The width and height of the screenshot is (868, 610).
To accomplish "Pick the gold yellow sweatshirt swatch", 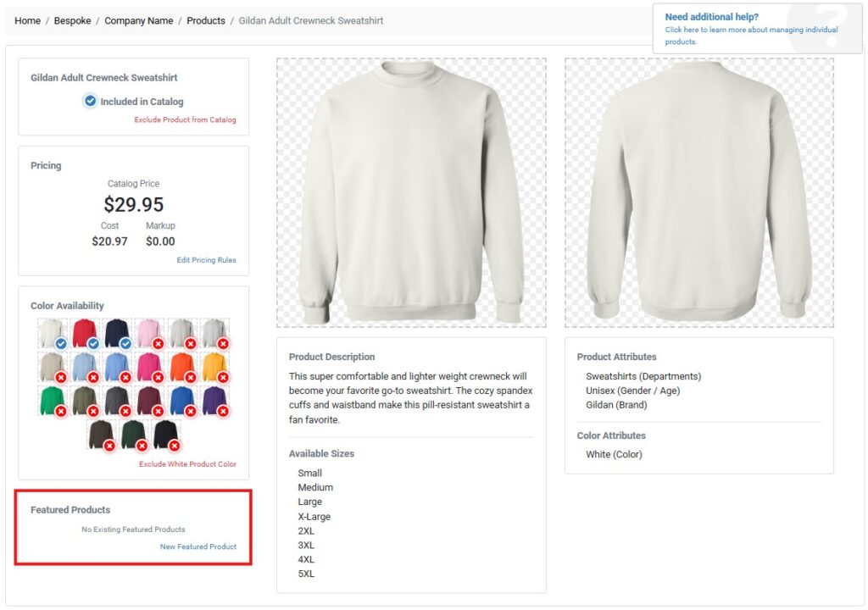I will (x=214, y=367).
